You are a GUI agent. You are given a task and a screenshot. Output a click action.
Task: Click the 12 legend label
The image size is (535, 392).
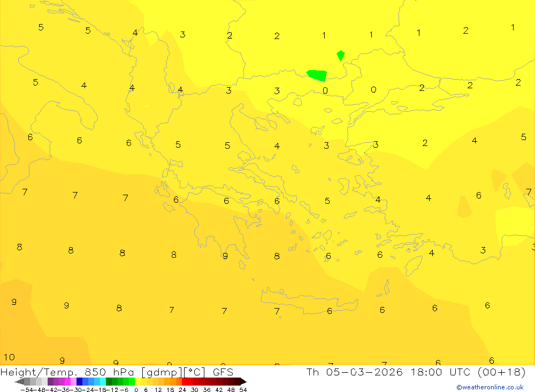(158, 390)
